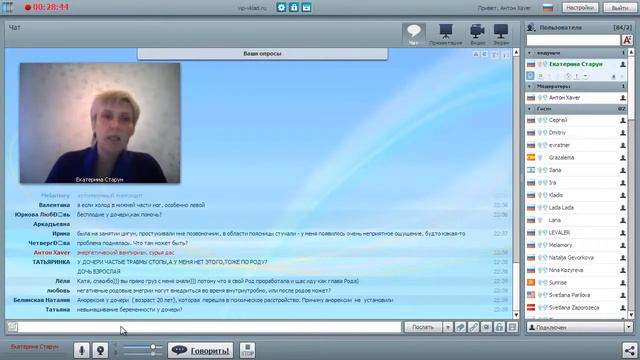Toggle the microphone button
640x360 pixels.
[x=82, y=351]
